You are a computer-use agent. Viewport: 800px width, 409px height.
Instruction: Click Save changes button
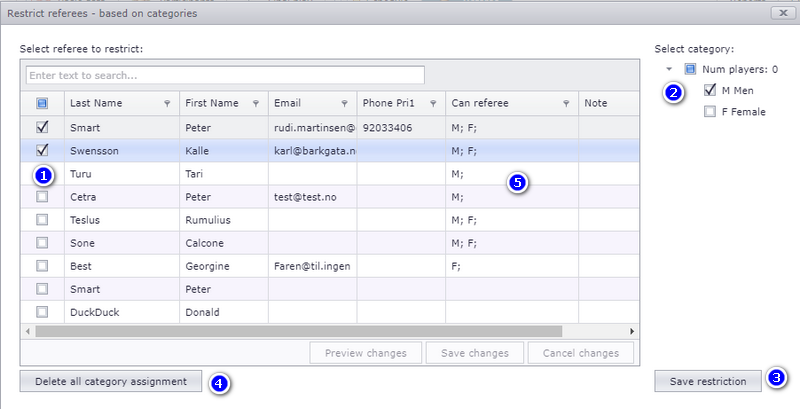point(475,353)
